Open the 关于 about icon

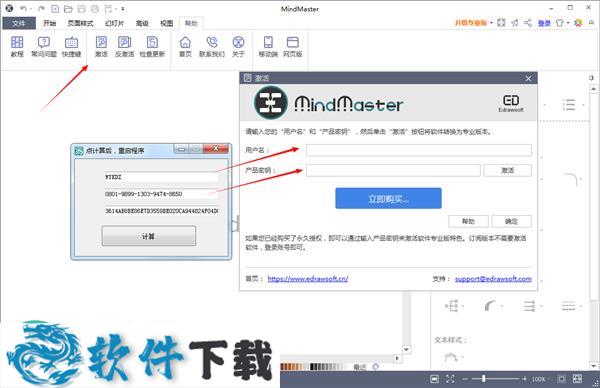[238, 46]
